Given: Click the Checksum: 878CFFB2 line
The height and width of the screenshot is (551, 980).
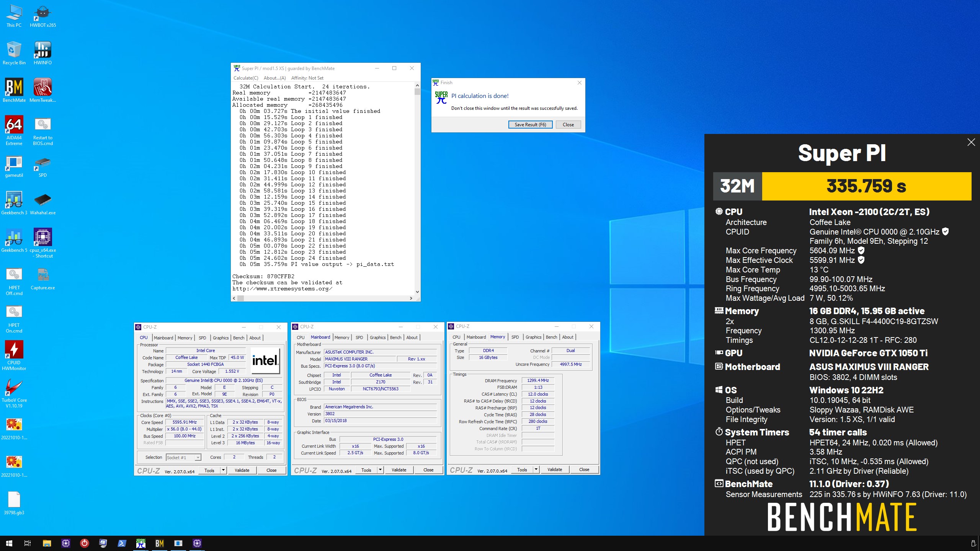Looking at the screenshot, I should point(263,276).
